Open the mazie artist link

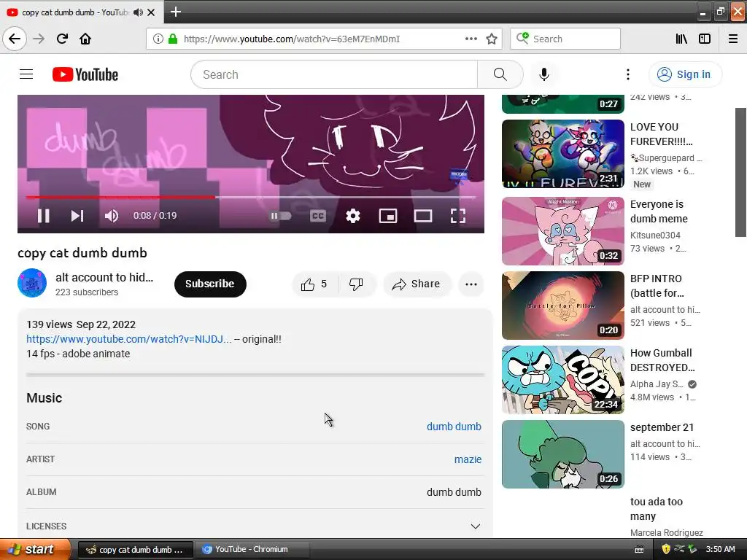pos(468,459)
